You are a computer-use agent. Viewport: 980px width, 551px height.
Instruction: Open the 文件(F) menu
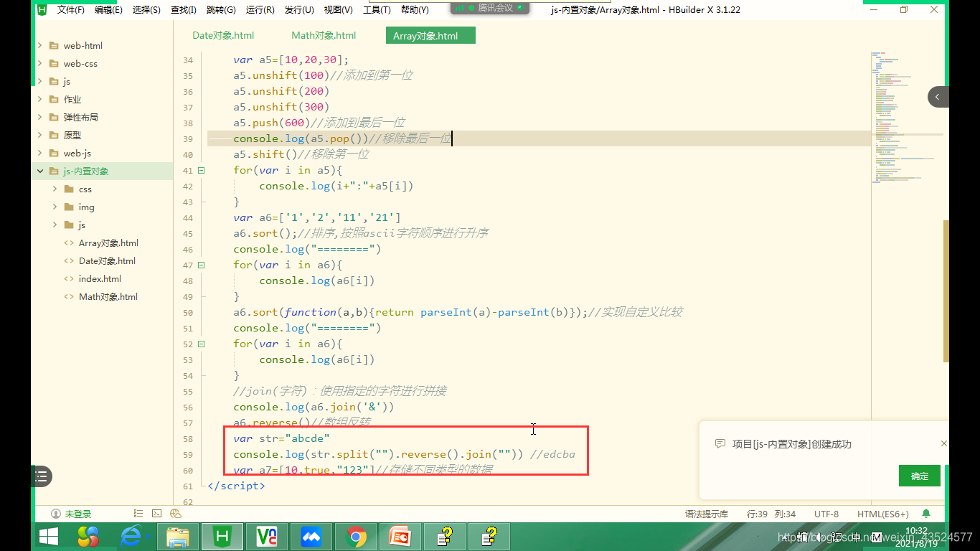pos(70,9)
